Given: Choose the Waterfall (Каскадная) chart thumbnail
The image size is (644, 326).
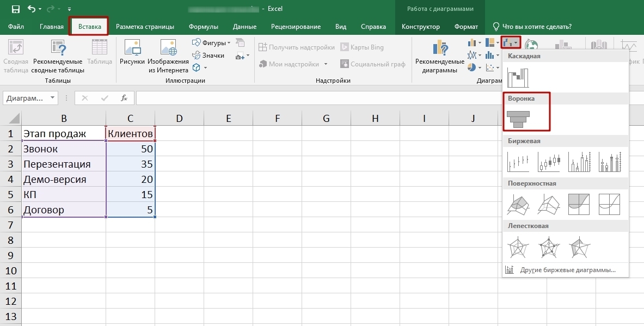Looking at the screenshot, I should click(518, 77).
